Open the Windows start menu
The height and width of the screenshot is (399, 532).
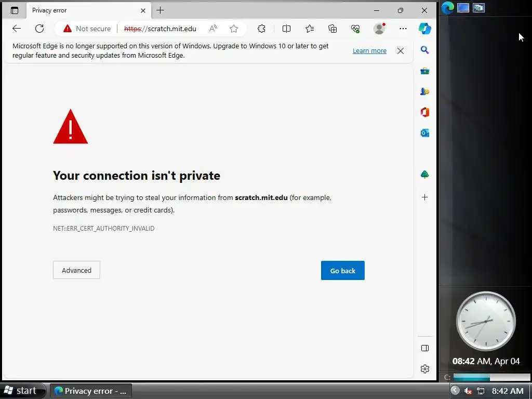(x=22, y=391)
